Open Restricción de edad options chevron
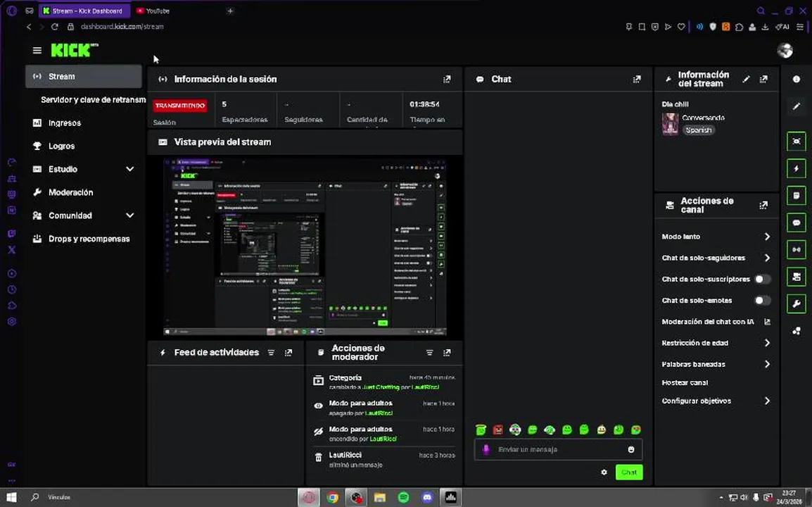 pos(767,343)
